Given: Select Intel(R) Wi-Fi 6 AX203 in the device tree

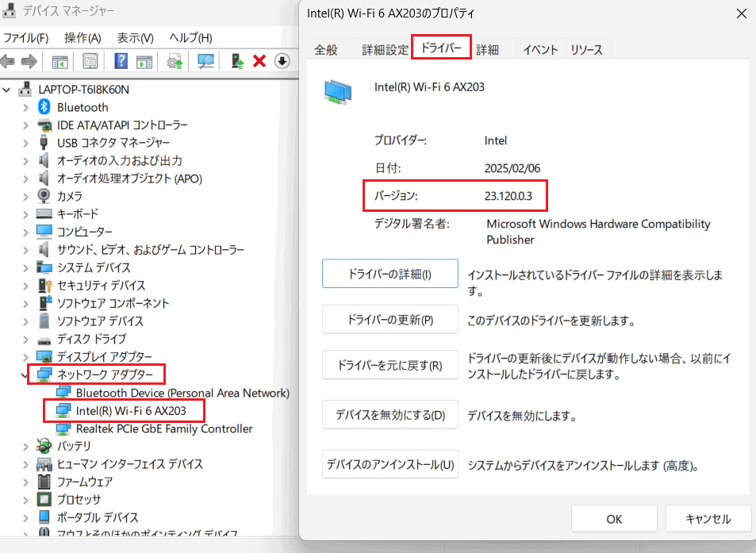Looking at the screenshot, I should (131, 411).
